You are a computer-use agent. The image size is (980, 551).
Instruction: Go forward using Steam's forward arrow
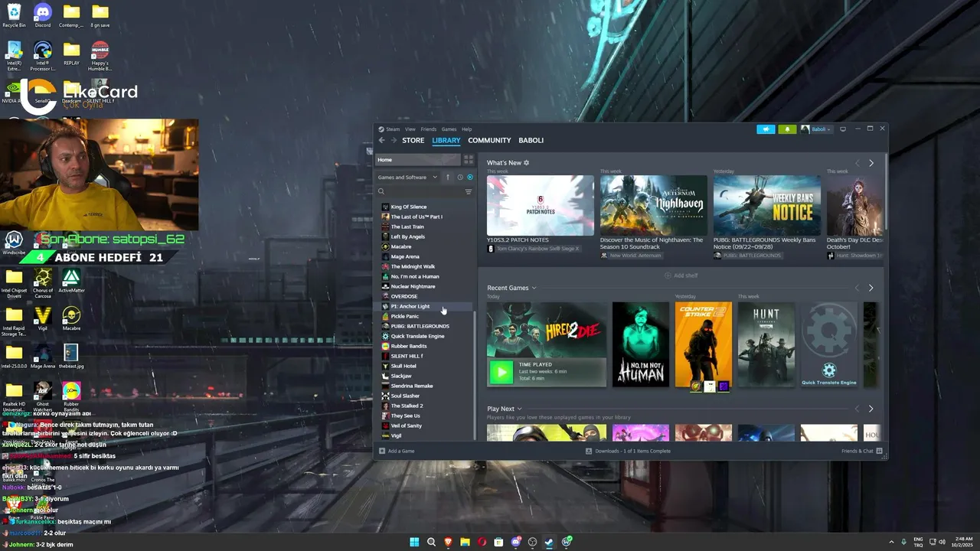(x=394, y=140)
